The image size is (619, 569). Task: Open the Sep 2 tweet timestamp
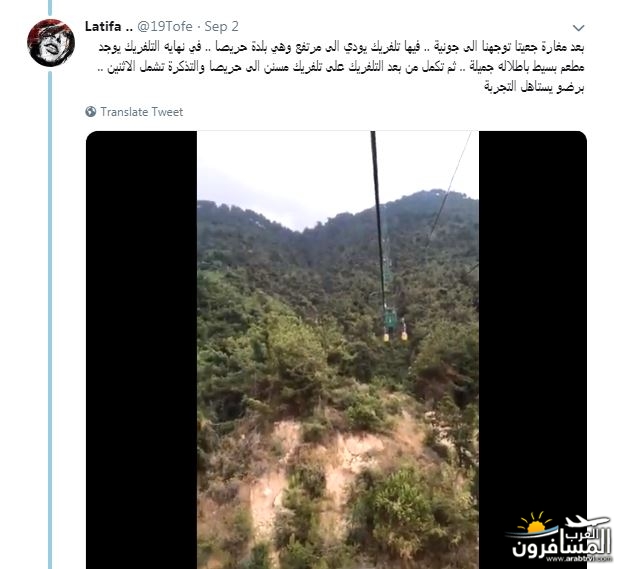pos(221,26)
